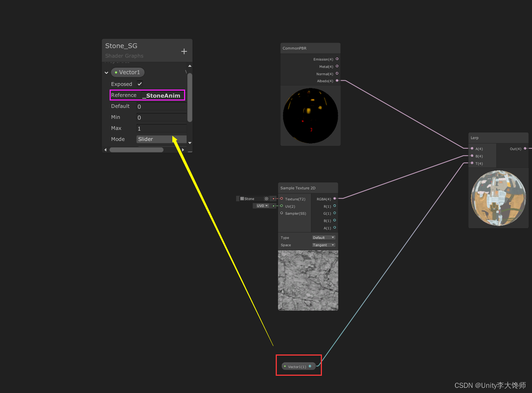Click the blackboard vertical scrollbar thumb
Image resolution: width=532 pixels, height=393 pixels.
190,97
